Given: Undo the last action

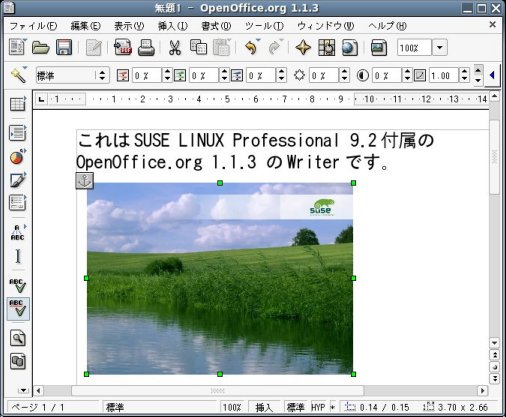Looking at the screenshot, I should [x=252, y=47].
